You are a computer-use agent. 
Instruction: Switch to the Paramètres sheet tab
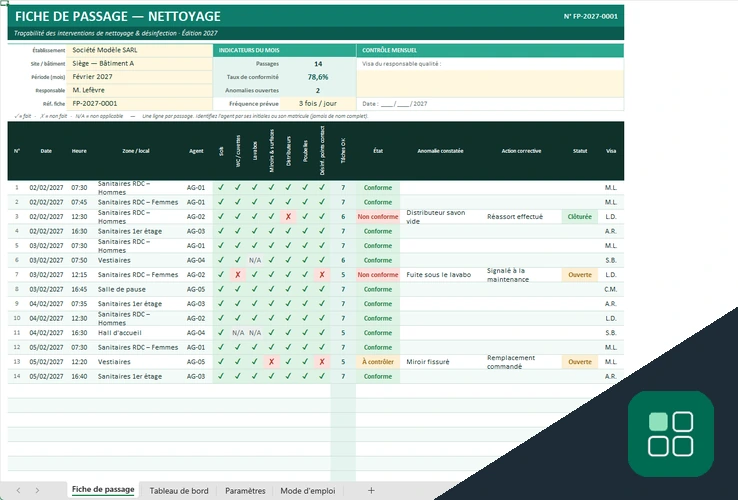pos(245,491)
